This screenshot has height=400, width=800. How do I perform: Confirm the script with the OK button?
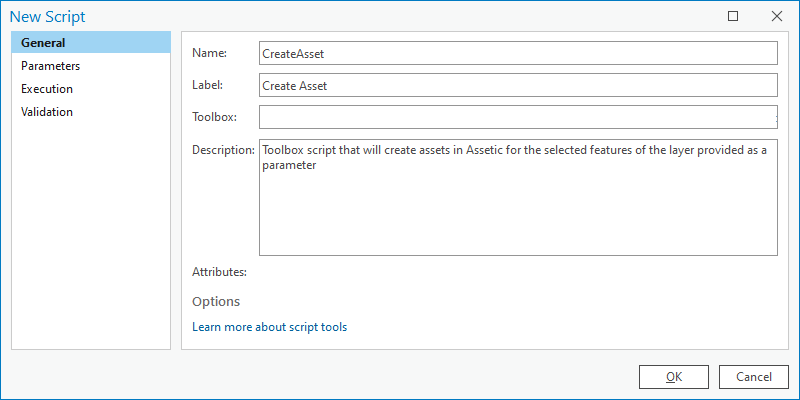(x=673, y=377)
